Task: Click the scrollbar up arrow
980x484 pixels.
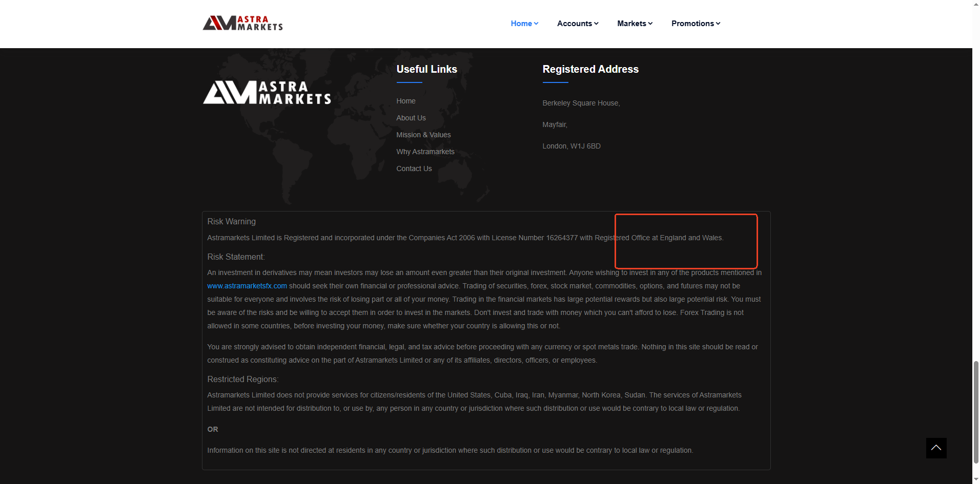Action: tap(976, 4)
